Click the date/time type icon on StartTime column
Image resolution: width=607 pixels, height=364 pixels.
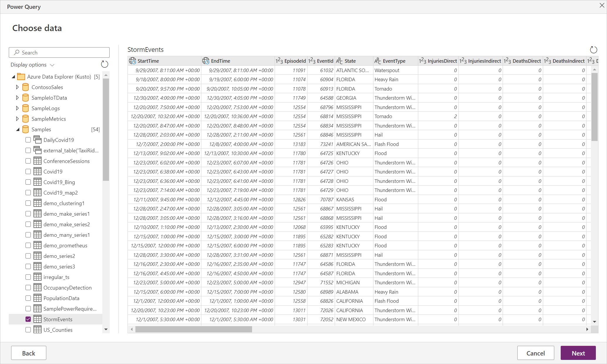point(132,61)
